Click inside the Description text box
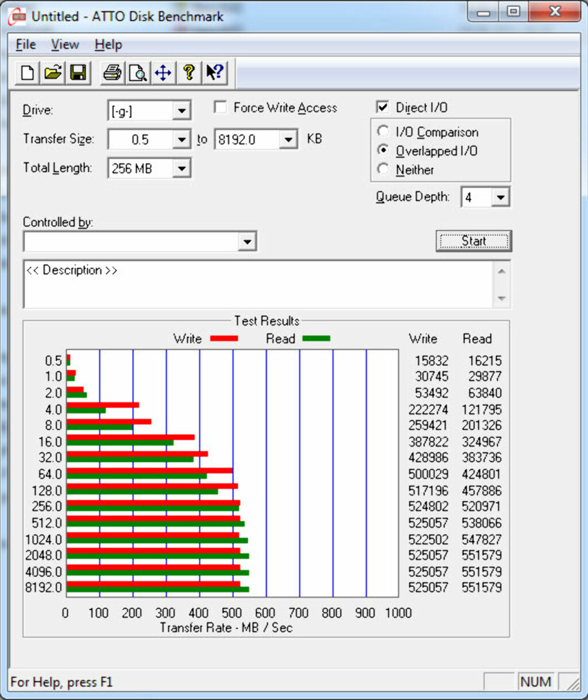588x700 pixels. point(258,284)
